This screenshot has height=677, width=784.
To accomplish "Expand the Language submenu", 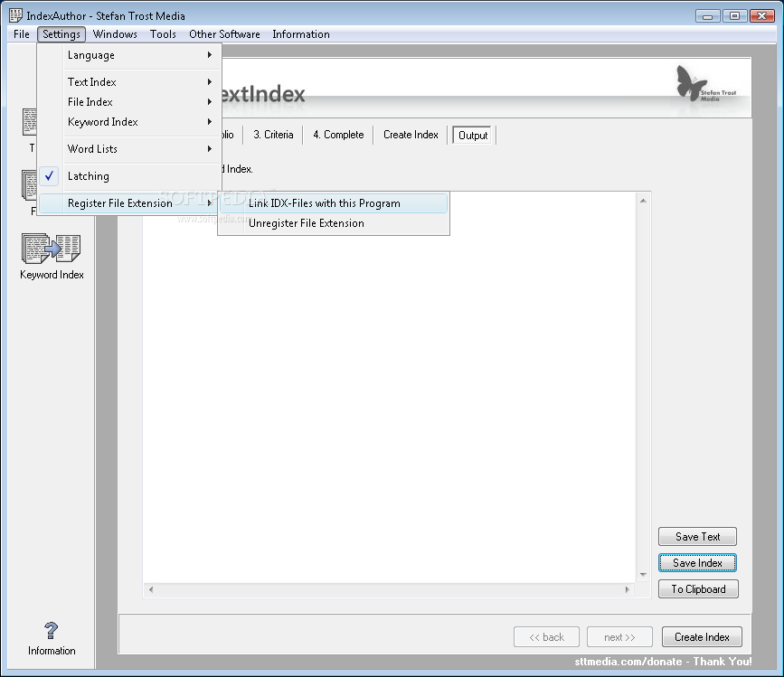I will [130, 55].
